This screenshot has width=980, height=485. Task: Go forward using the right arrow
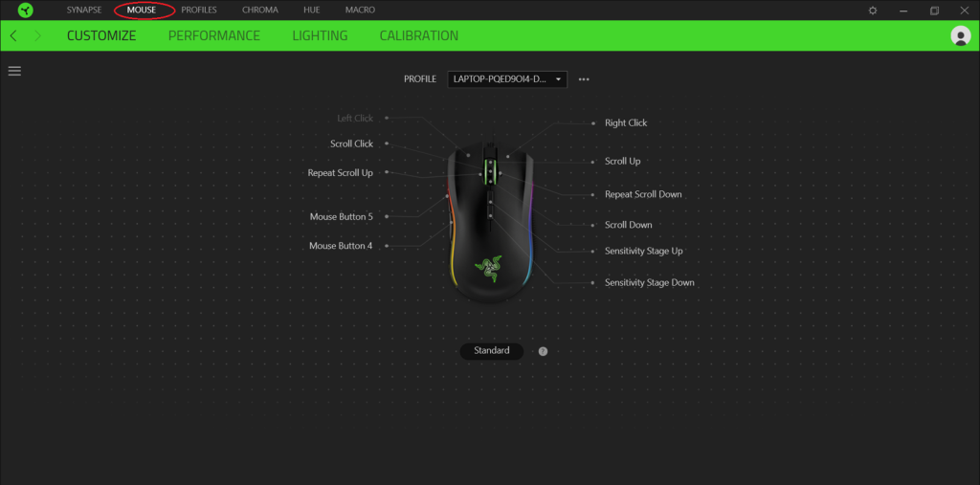[37, 36]
